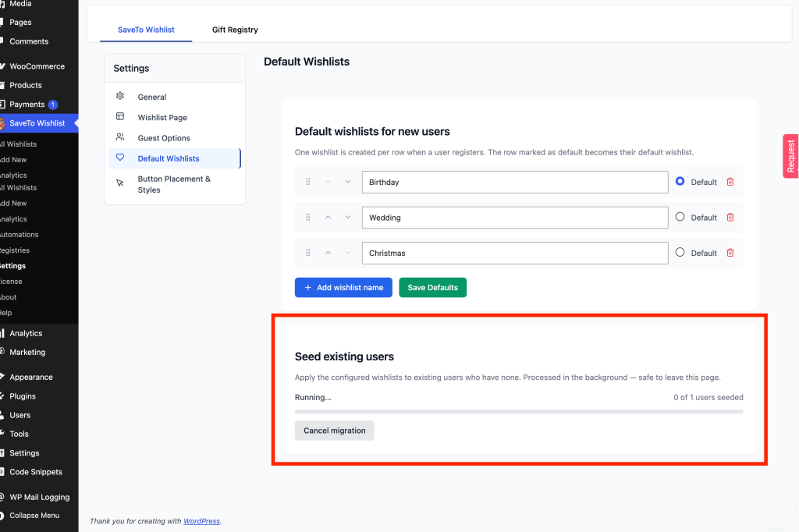Open Code Snippets in admin sidebar
This screenshot has height=532, width=799.
point(36,472)
